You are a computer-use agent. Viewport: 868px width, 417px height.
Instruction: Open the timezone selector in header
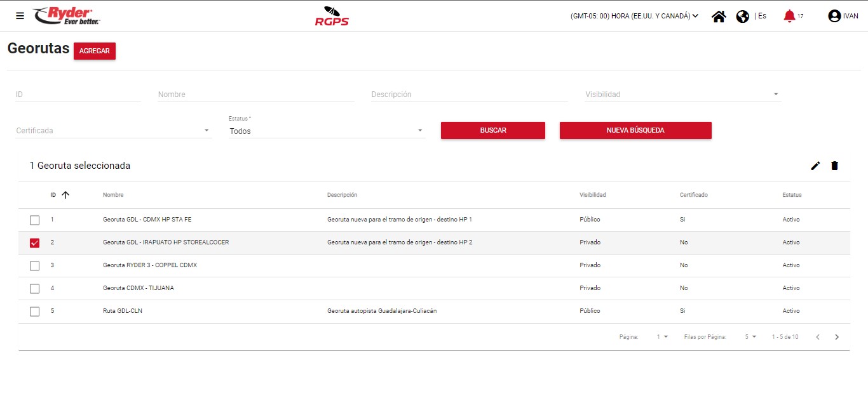click(634, 17)
